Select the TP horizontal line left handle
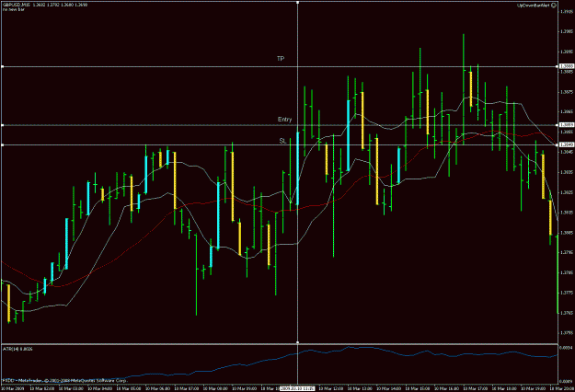 click(2, 66)
